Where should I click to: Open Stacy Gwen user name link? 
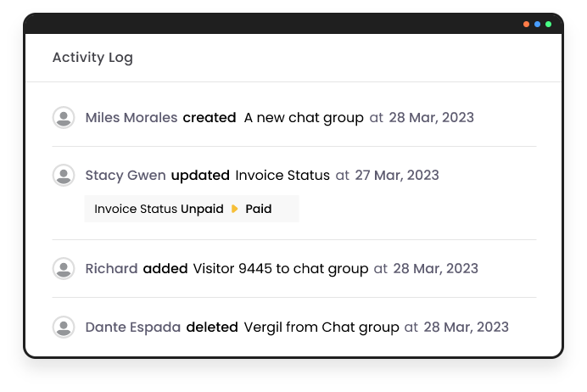[x=126, y=176]
